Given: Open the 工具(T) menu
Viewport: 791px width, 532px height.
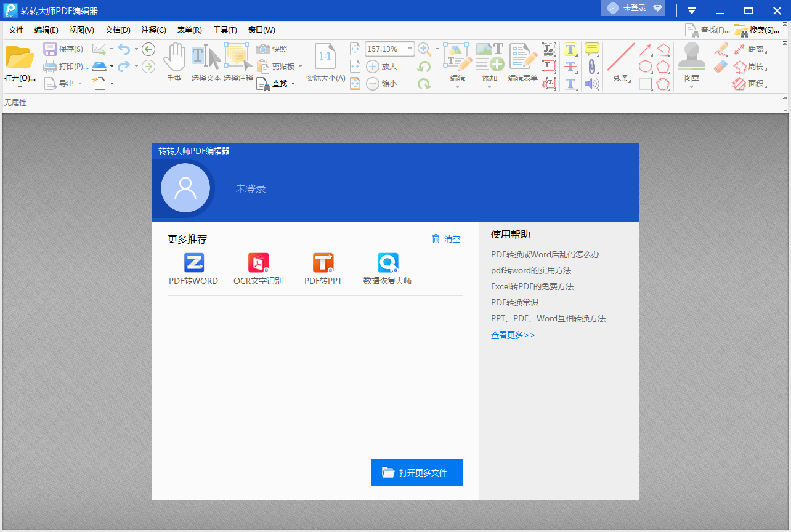Looking at the screenshot, I should point(224,30).
